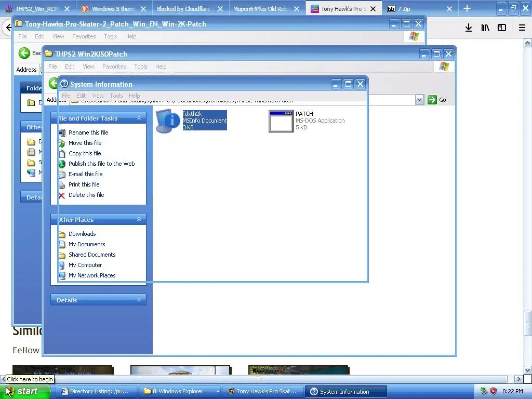The height and width of the screenshot is (399, 532).
Task: Select the fdxth2k MSInfo Document file icon
Action: [168, 121]
